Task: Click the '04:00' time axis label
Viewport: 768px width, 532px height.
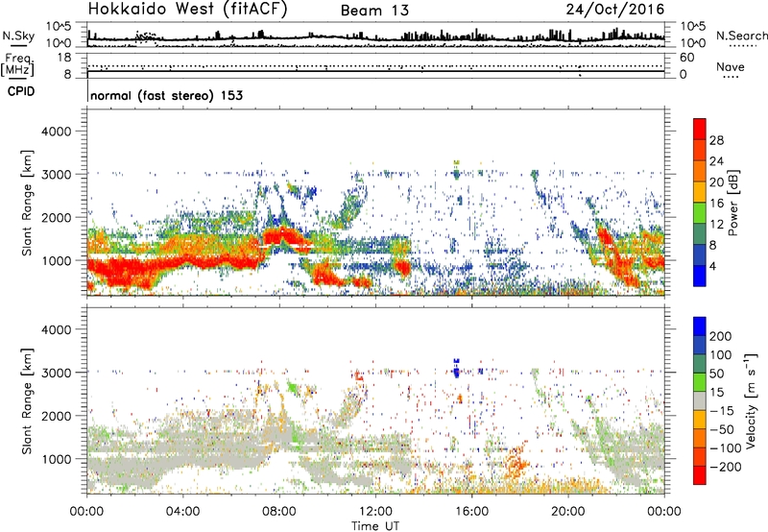Action: coord(182,512)
